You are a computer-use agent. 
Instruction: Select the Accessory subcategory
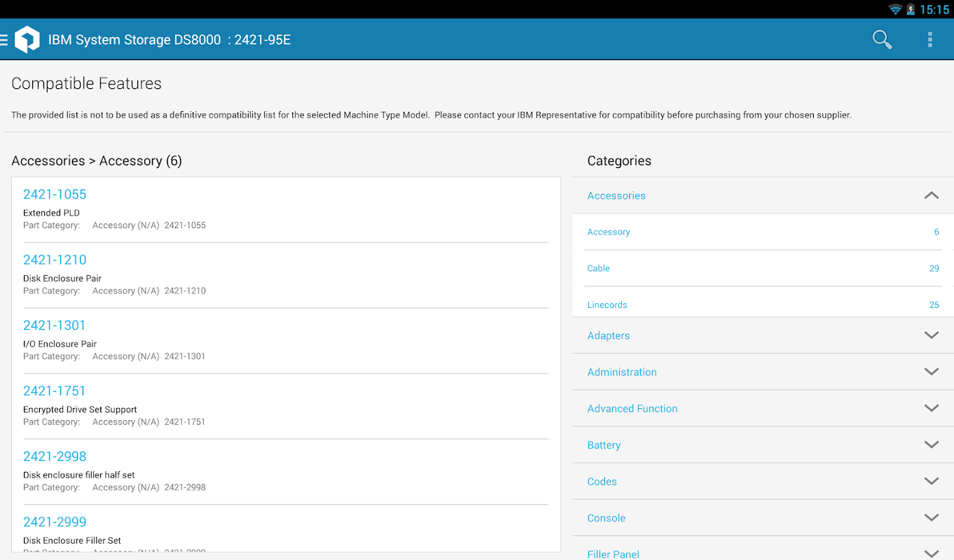[x=763, y=232]
